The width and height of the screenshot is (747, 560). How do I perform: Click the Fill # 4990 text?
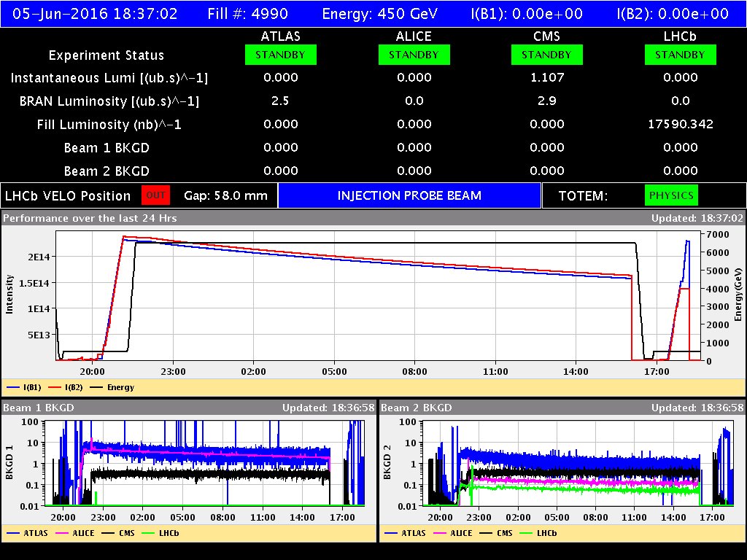point(248,13)
